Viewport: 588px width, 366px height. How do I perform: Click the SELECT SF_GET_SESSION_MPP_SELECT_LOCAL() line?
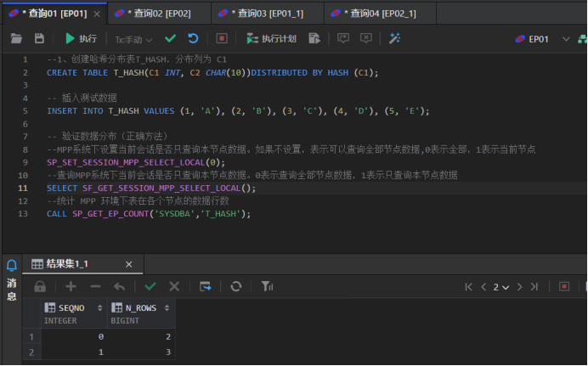coord(151,188)
